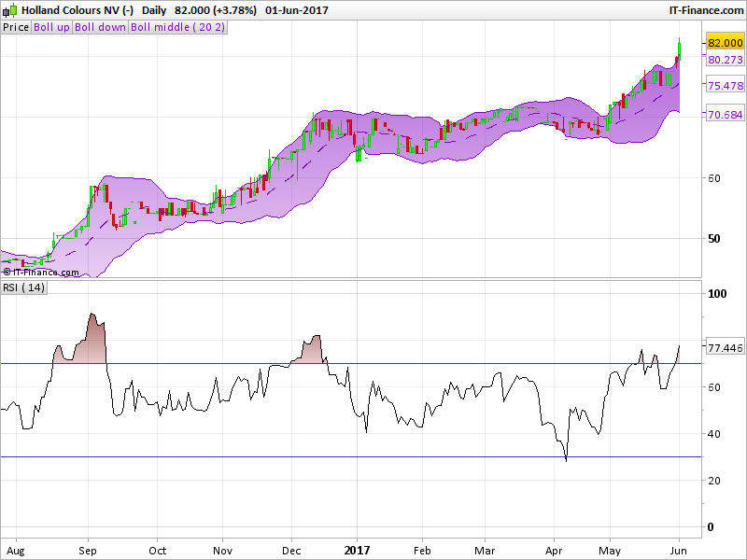Viewport: 747px width, 560px height.
Task: Select the Boll middle (20 2) label
Action: 177,27
